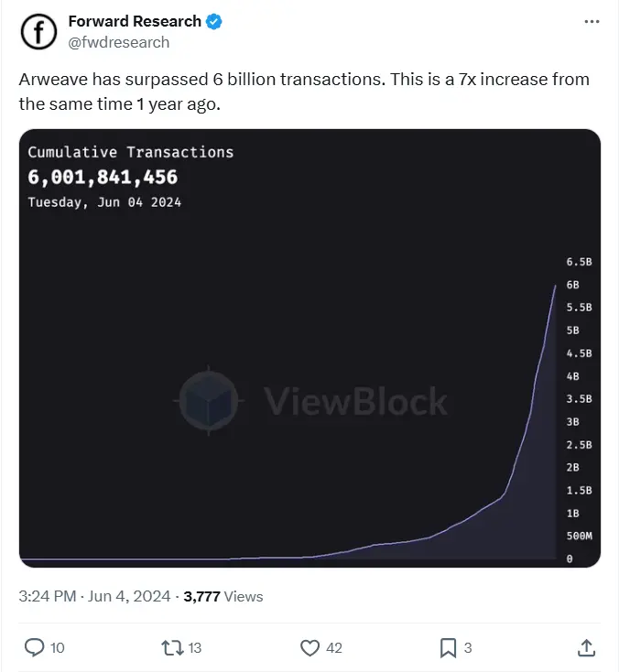Click the share upload icon
This screenshot has height=672, width=619.
(x=586, y=647)
